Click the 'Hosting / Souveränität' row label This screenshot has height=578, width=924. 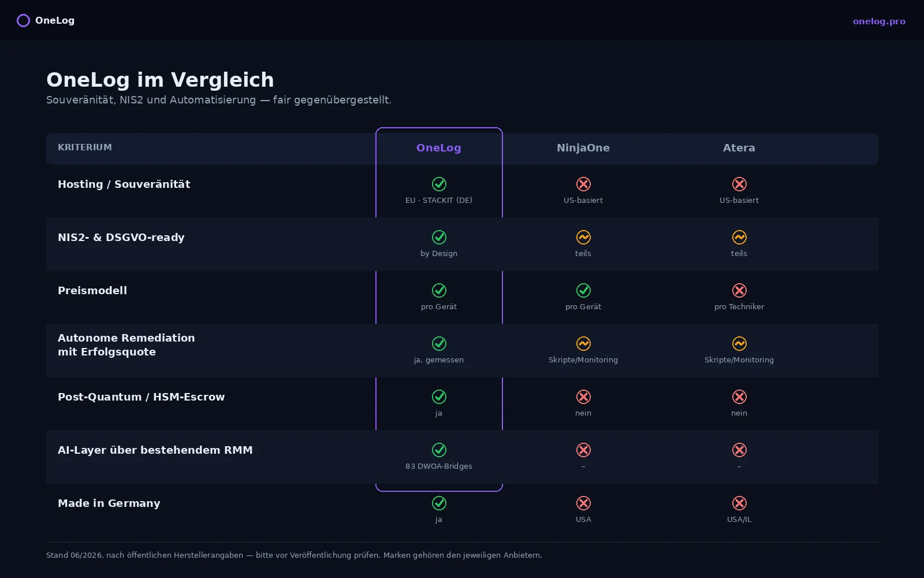(x=124, y=184)
